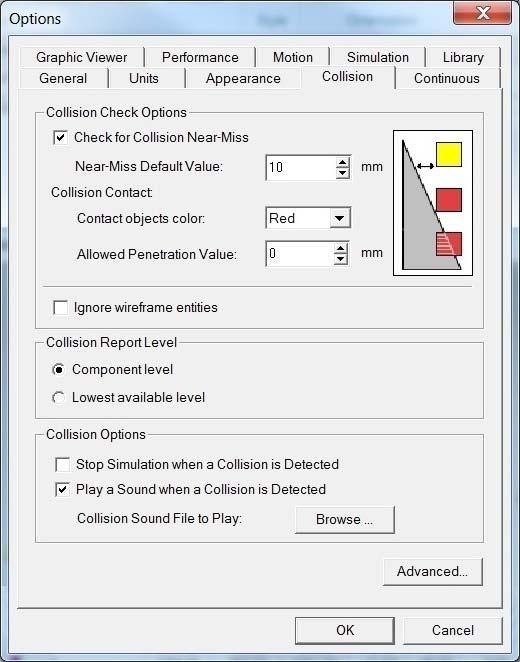
Task: Enable Stop Simulation when Collision Detected
Action: pos(62,464)
